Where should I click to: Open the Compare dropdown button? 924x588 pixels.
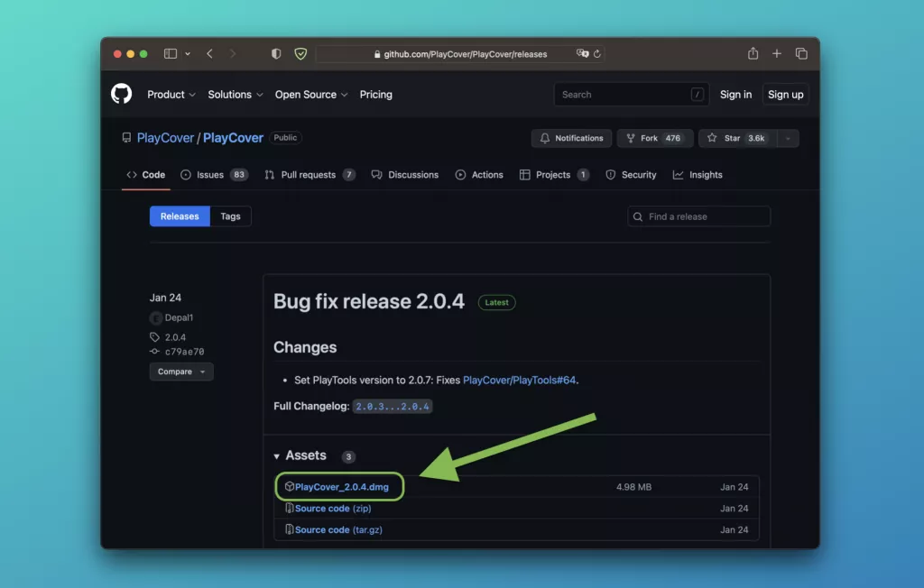[181, 372]
